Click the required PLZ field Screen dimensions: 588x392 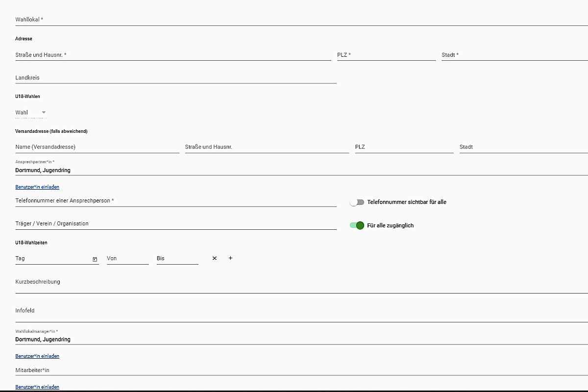coord(386,55)
